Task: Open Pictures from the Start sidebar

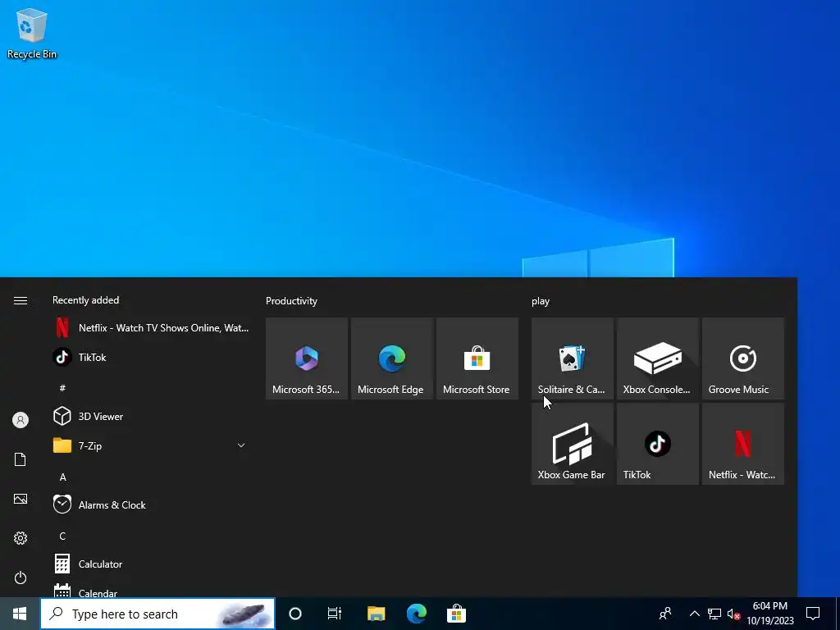Action: point(21,499)
